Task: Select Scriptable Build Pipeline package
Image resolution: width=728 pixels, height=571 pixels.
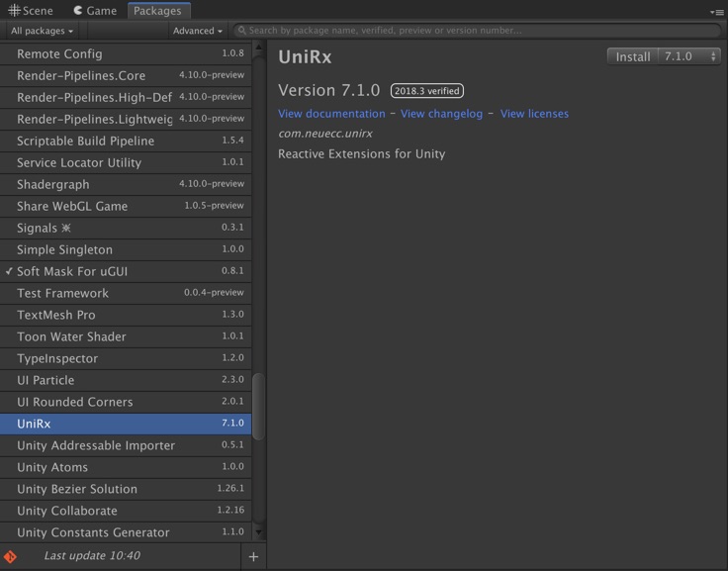Action: pyautogui.click(x=126, y=141)
